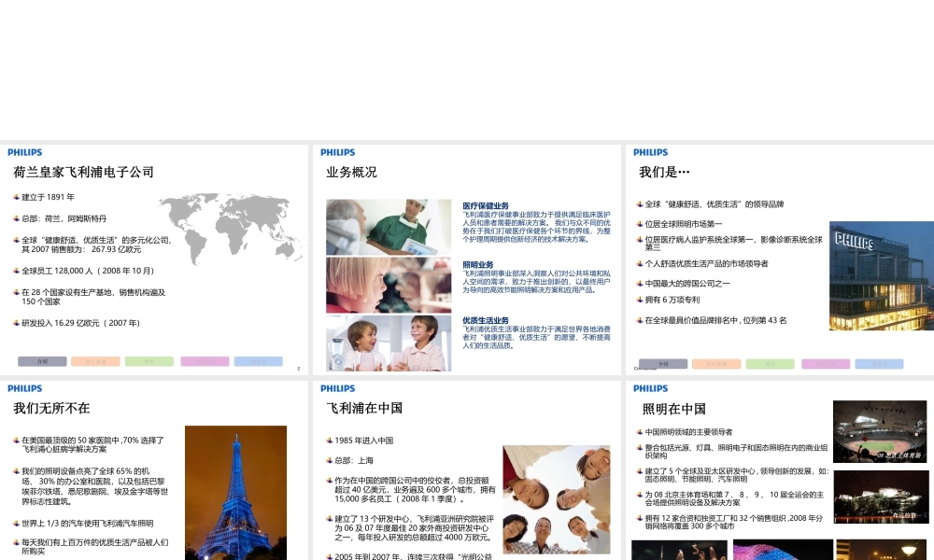
Task: Click 总部: 上海 bullet
Action: tap(354, 461)
